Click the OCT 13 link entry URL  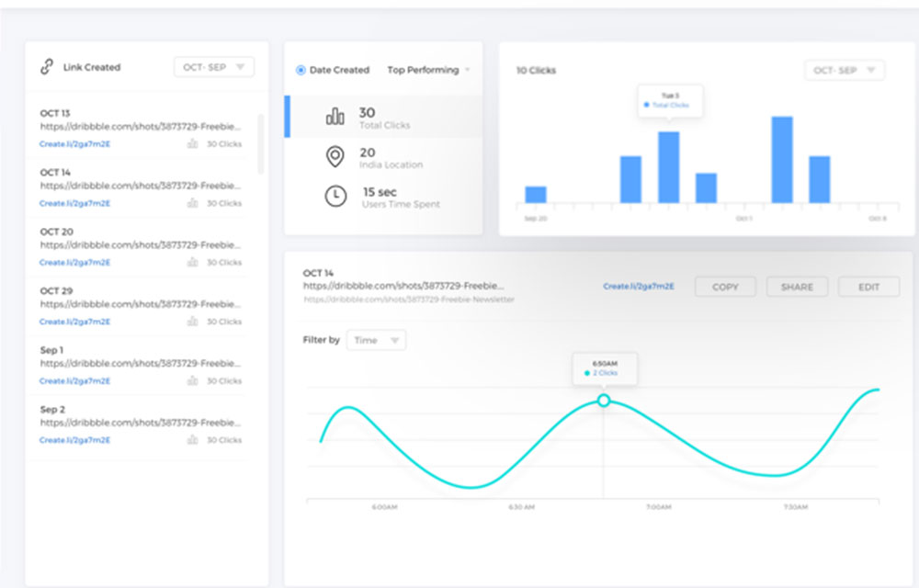pos(141,127)
